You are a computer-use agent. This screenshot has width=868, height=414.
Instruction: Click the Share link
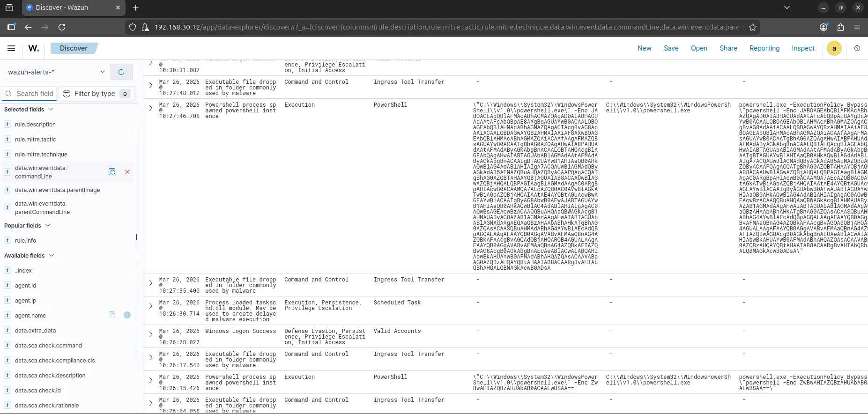(728, 48)
